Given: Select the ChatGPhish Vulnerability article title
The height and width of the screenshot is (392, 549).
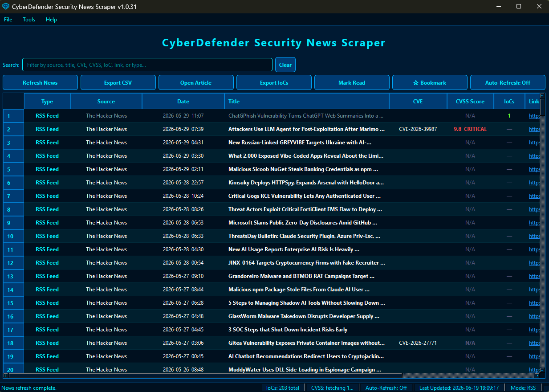Looking at the screenshot, I should pyautogui.click(x=306, y=116).
